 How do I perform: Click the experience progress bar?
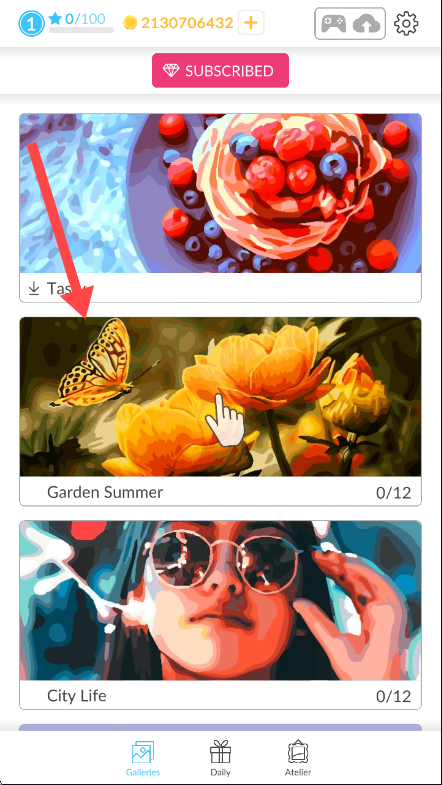pos(82,31)
